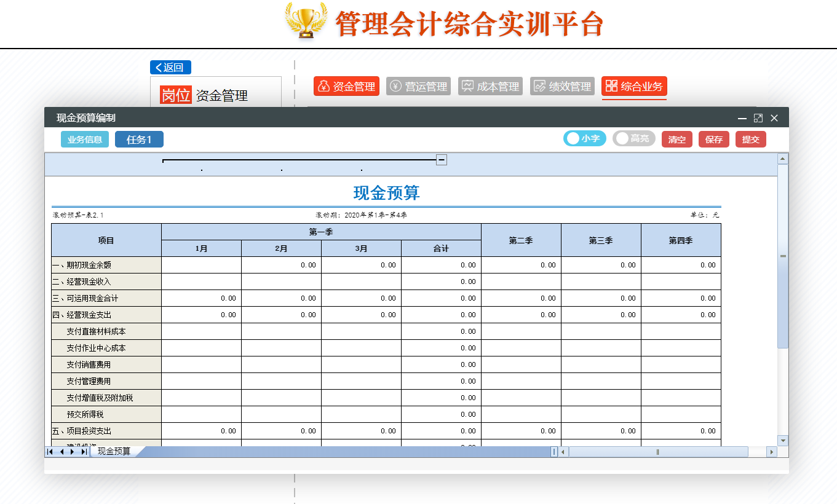Open the 综合业务 module tab
837x504 pixels.
(634, 87)
